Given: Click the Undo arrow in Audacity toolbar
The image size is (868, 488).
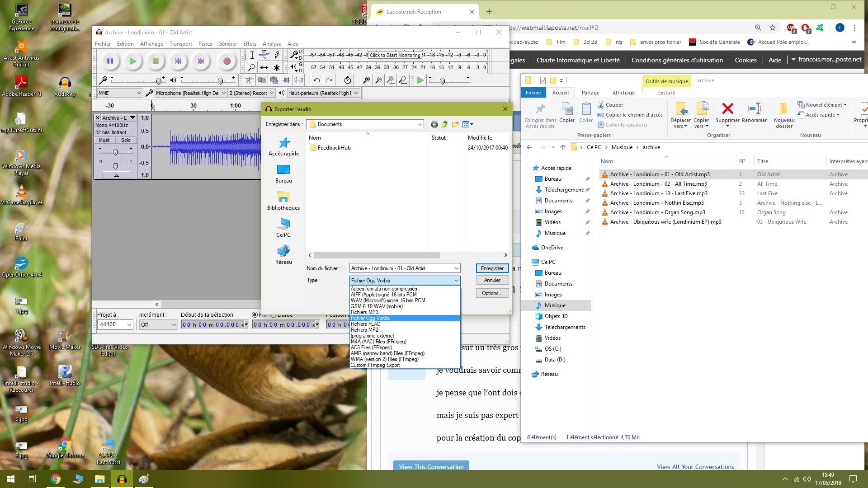Looking at the screenshot, I should tap(316, 80).
